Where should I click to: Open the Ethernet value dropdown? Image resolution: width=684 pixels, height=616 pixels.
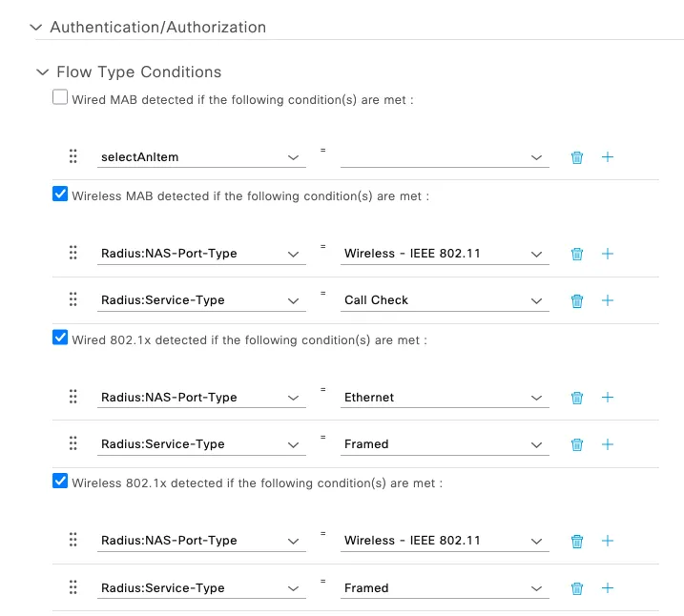click(x=445, y=398)
